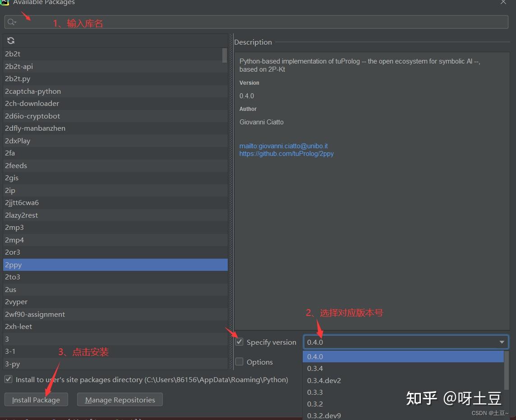Open Manage Repositories

click(120, 399)
